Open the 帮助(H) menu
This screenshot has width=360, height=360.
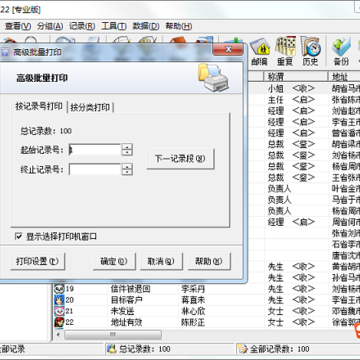click(x=179, y=26)
